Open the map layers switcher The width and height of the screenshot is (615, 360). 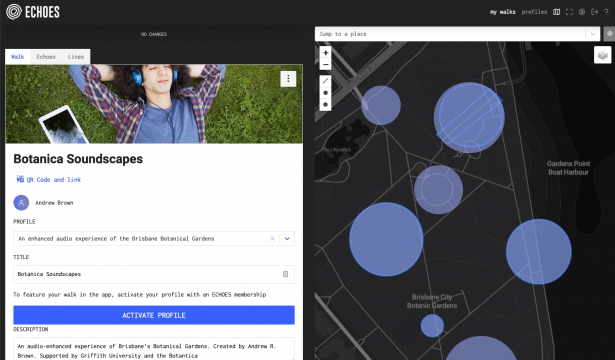[603, 55]
